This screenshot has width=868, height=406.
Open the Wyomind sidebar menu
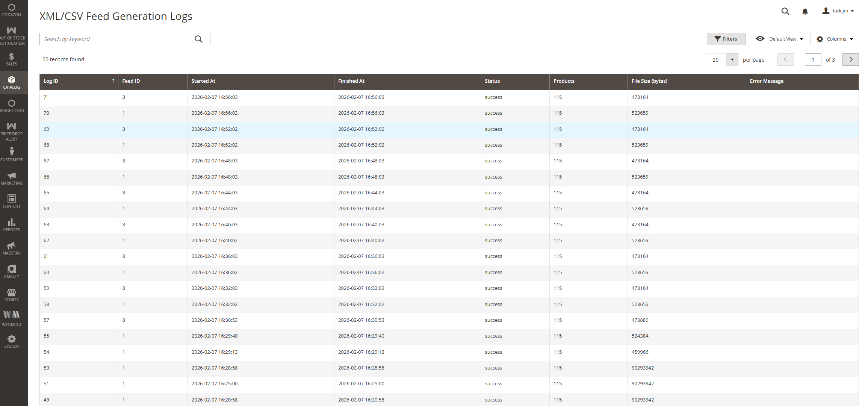pos(12,318)
